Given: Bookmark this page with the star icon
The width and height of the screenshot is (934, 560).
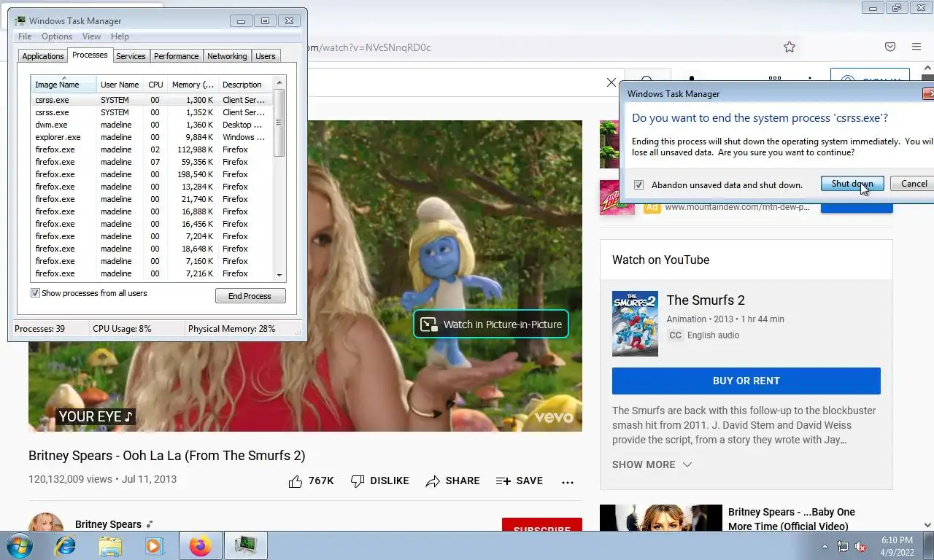Looking at the screenshot, I should pos(789,47).
